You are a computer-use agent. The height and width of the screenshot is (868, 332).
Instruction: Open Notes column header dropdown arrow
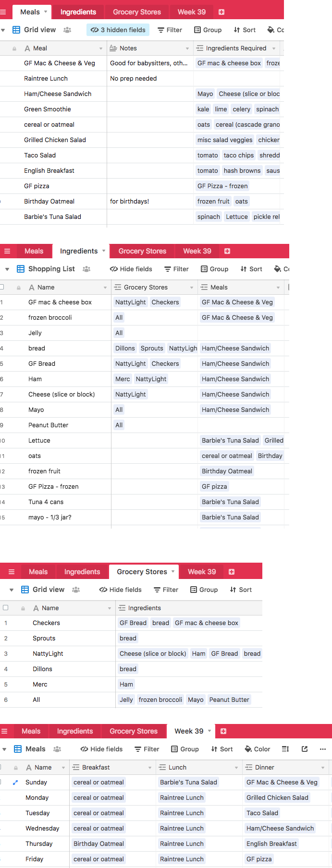click(x=187, y=48)
